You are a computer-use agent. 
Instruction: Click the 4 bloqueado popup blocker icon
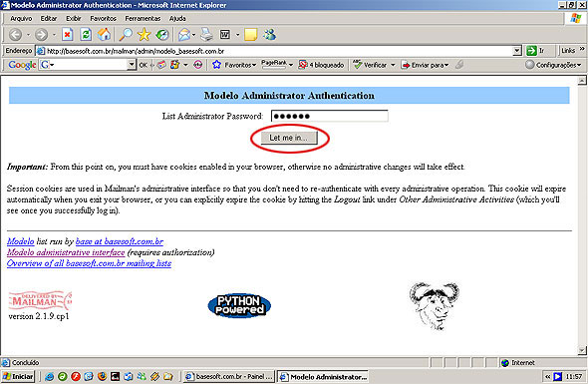point(302,65)
